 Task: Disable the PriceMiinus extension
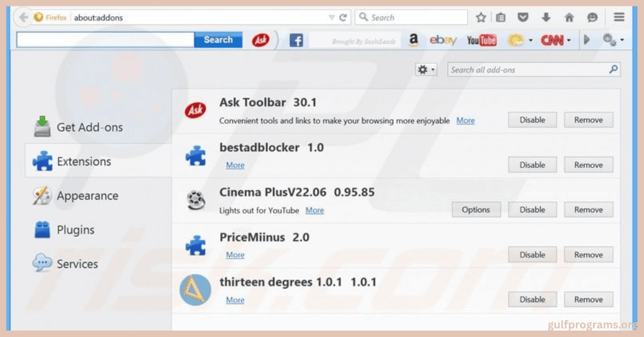pyautogui.click(x=532, y=255)
